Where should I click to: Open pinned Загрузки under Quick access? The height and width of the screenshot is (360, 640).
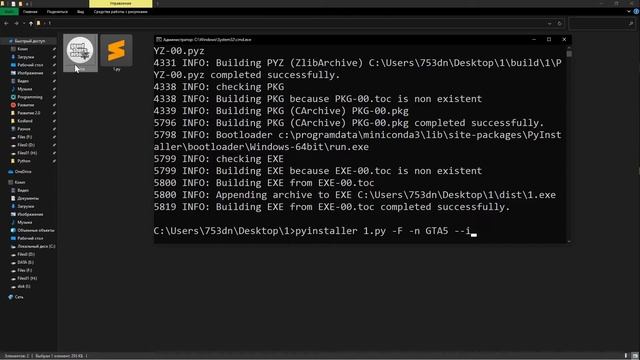25,57
